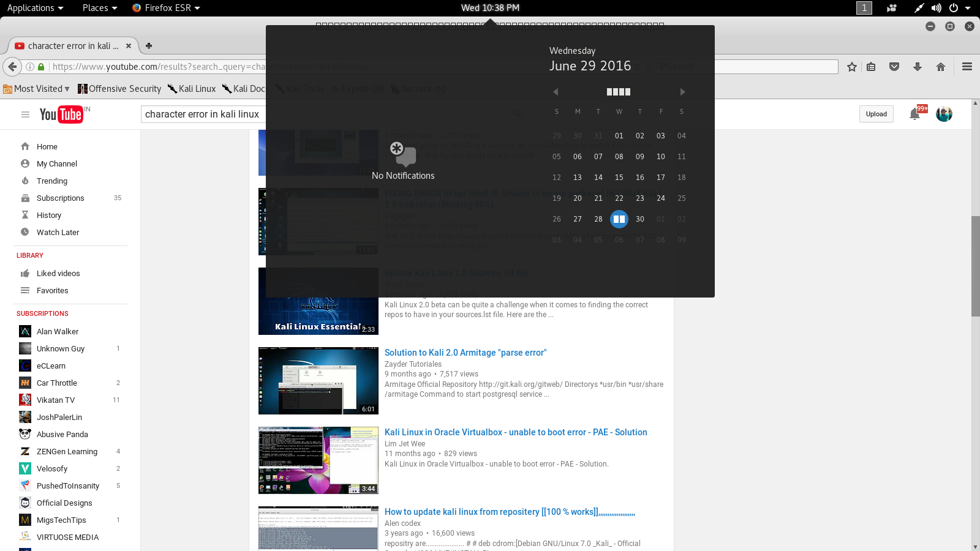Click the Upload button
The width and height of the screenshot is (980, 551).
click(876, 114)
